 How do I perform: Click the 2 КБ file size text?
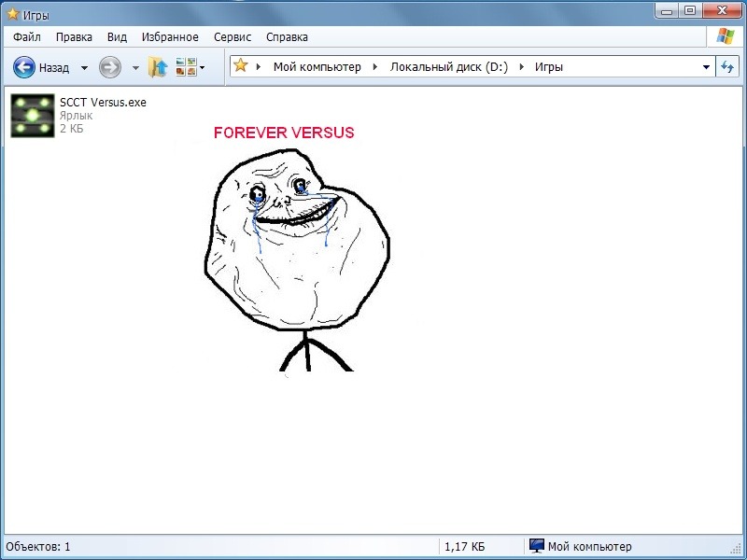(72, 129)
